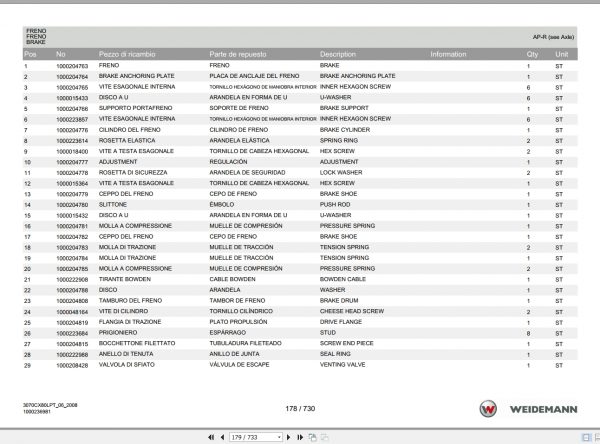Click 'CEPPO DEL FRENO' in row 13
The height and width of the screenshot is (444, 600).
click(x=126, y=194)
